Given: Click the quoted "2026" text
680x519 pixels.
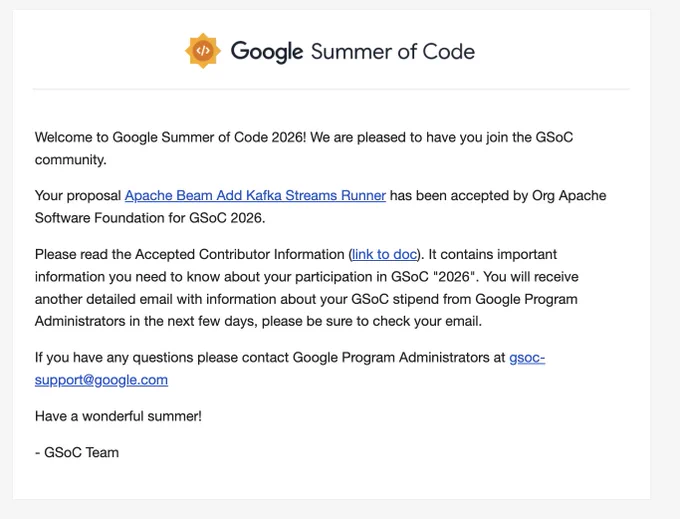Looking at the screenshot, I should point(455,277).
